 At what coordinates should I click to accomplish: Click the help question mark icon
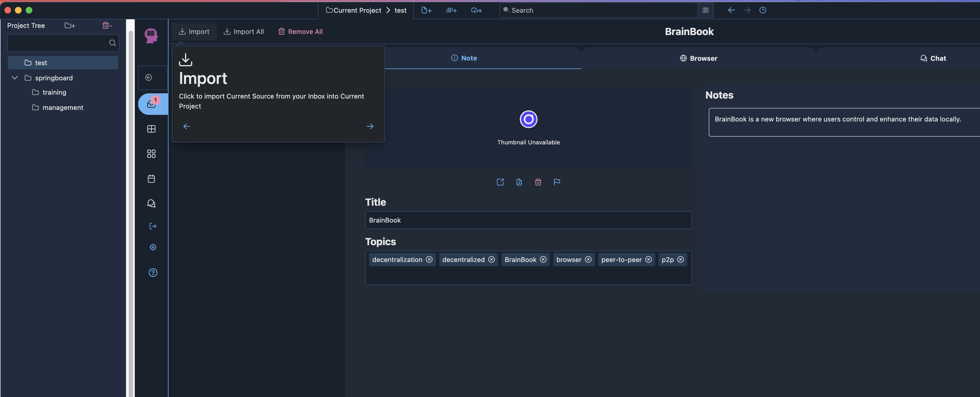(153, 273)
